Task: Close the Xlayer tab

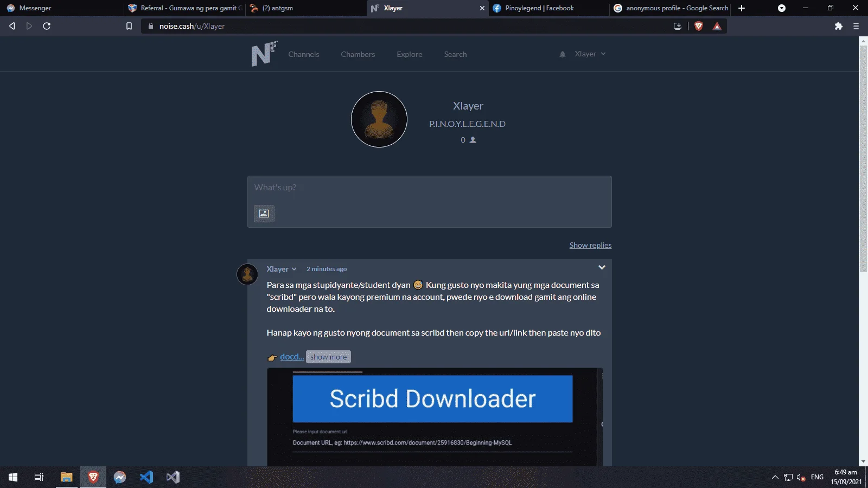Action: tap(482, 8)
